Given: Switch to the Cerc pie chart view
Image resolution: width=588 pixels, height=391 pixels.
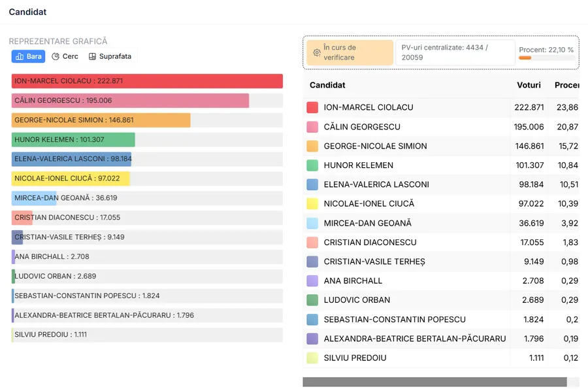Looking at the screenshot, I should [x=65, y=56].
